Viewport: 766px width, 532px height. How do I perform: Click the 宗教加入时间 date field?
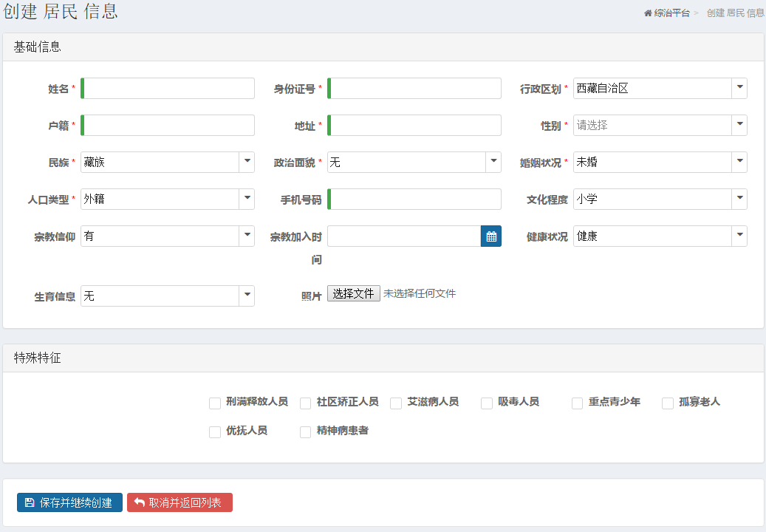click(405, 236)
